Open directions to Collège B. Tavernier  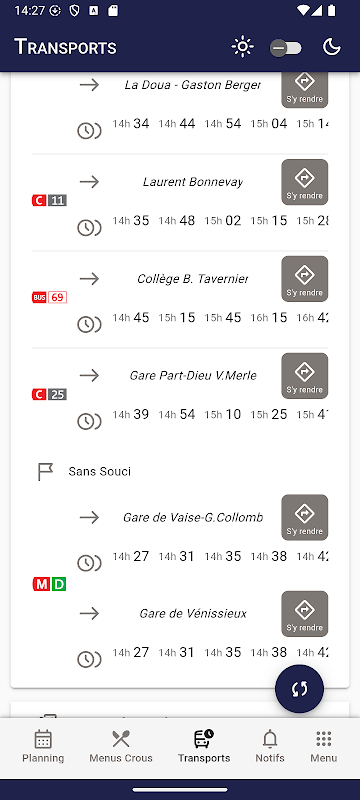pos(304,279)
